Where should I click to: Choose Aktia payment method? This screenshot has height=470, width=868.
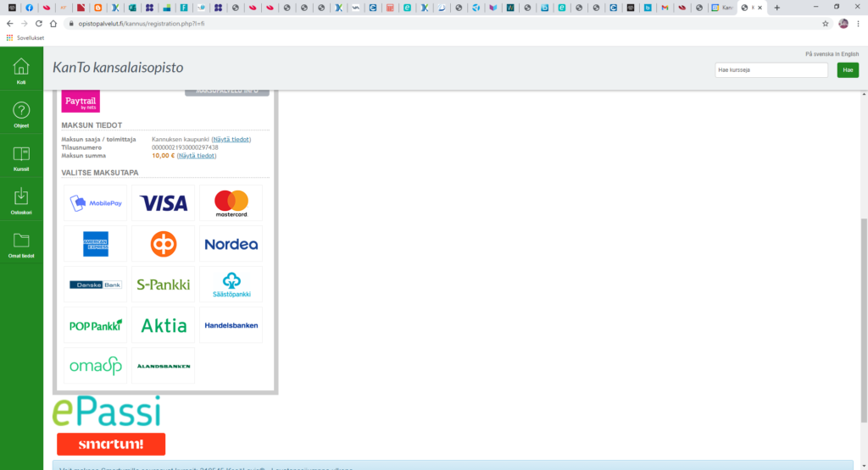164,325
